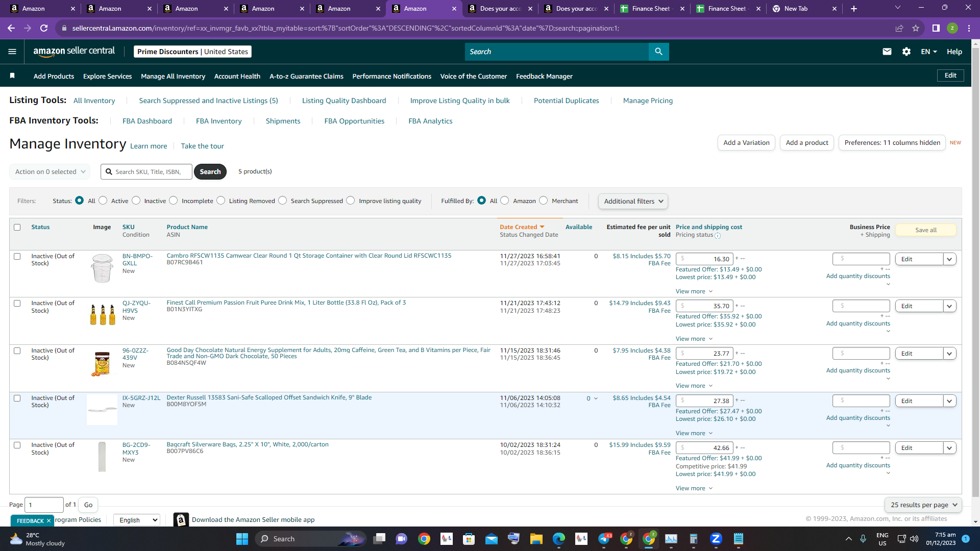Click the share page icon in address bar
This screenshot has width=980, height=551.
pyautogui.click(x=899, y=28)
